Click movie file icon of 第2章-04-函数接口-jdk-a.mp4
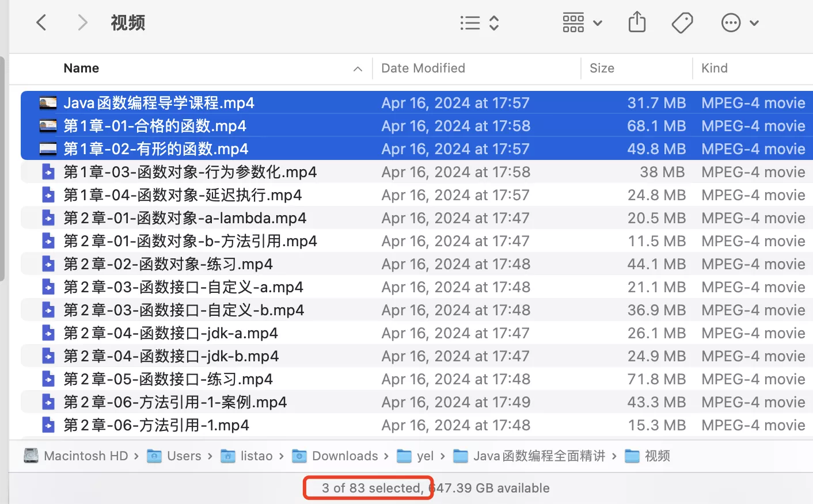The width and height of the screenshot is (813, 504). click(48, 333)
